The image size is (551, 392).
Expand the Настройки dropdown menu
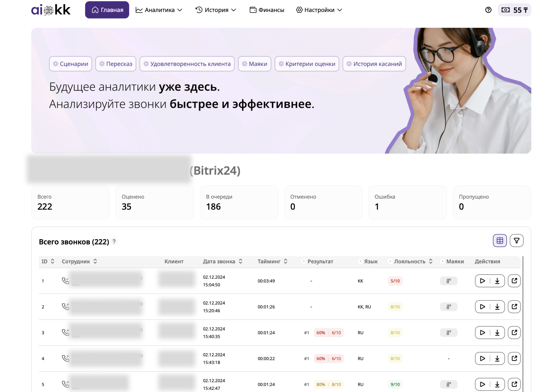click(319, 10)
